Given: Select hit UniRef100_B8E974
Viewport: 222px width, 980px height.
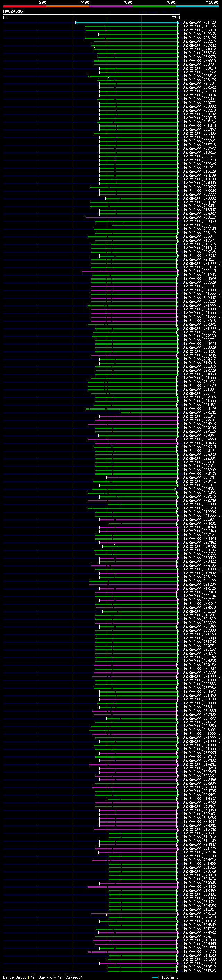Looking at the screenshot, I should pos(199,519).
